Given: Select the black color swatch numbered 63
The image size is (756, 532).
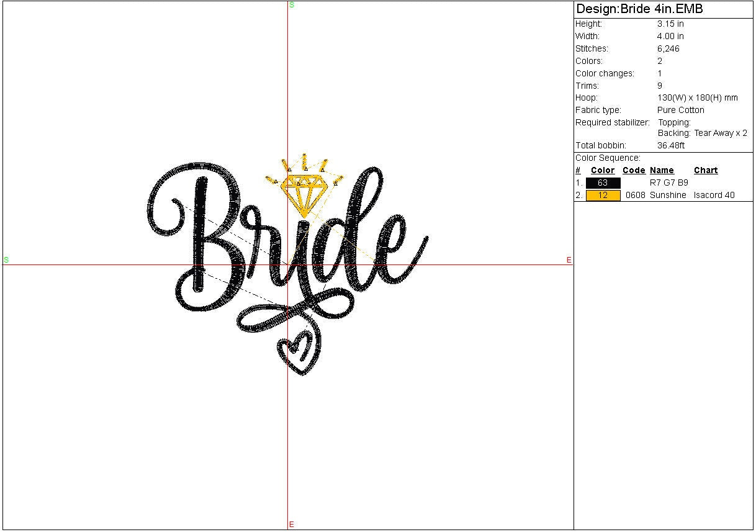Looking at the screenshot, I should pyautogui.click(x=603, y=183).
